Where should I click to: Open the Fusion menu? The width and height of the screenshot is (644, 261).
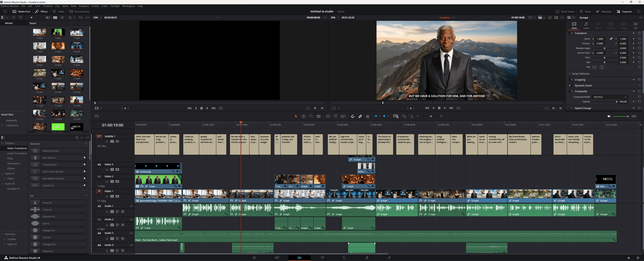click(95, 6)
